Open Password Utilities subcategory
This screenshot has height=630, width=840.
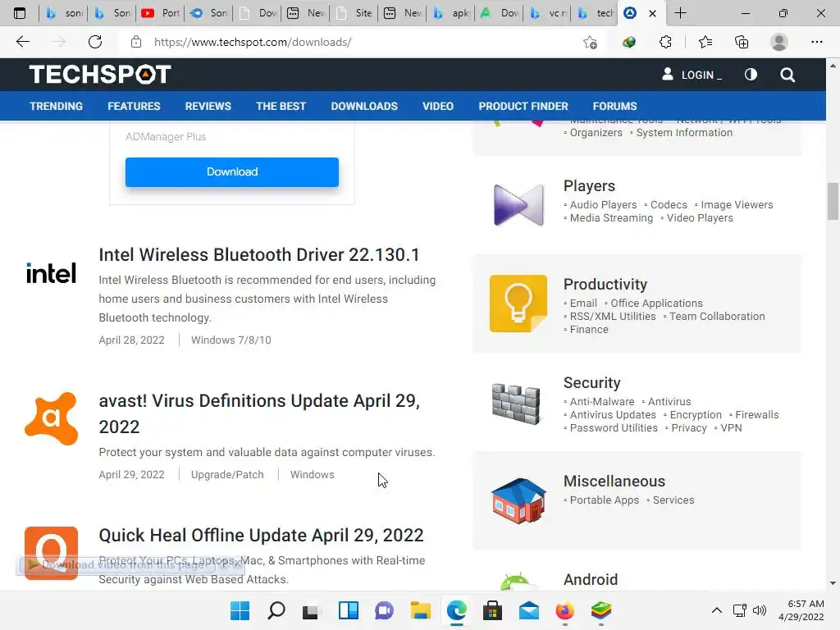614,428
